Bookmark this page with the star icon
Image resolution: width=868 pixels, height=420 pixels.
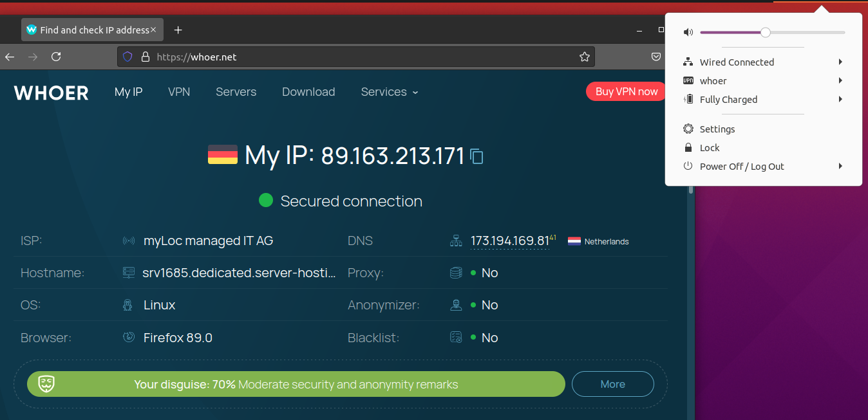point(585,57)
